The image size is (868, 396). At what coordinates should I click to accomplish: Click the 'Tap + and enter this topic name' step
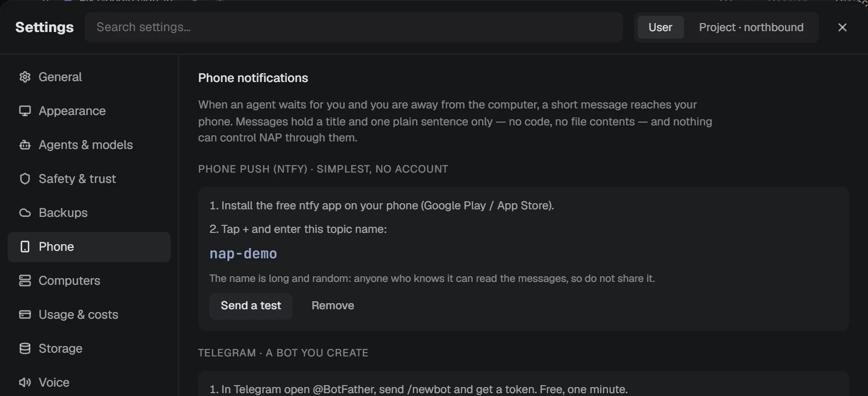(x=298, y=229)
